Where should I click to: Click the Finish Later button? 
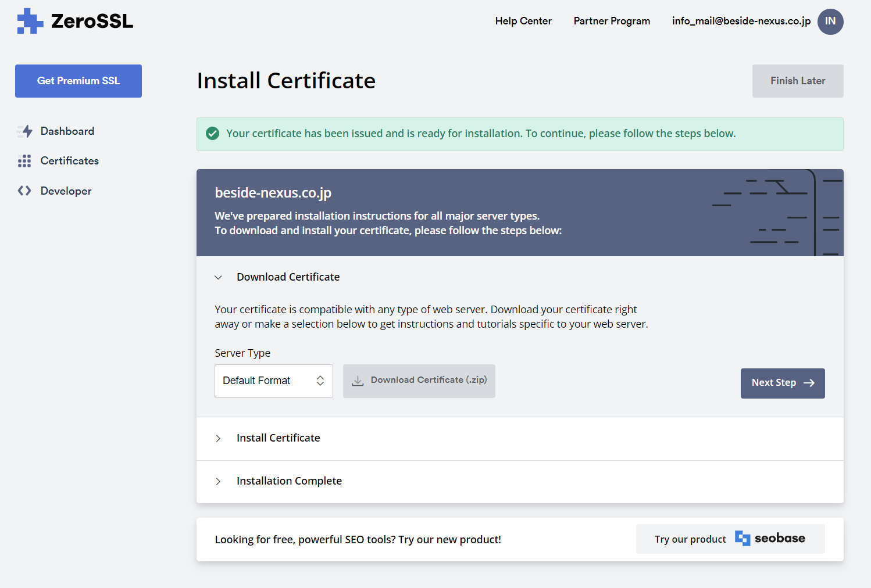click(797, 81)
